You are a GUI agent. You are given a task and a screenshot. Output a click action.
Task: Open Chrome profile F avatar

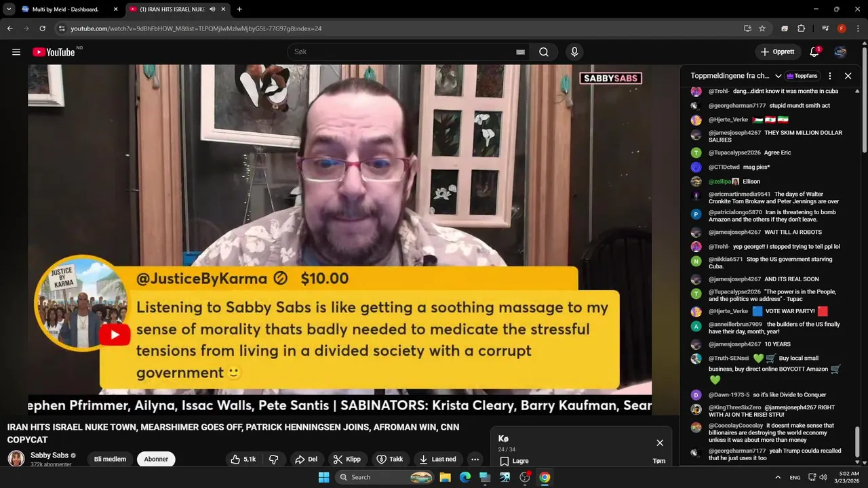point(842,28)
